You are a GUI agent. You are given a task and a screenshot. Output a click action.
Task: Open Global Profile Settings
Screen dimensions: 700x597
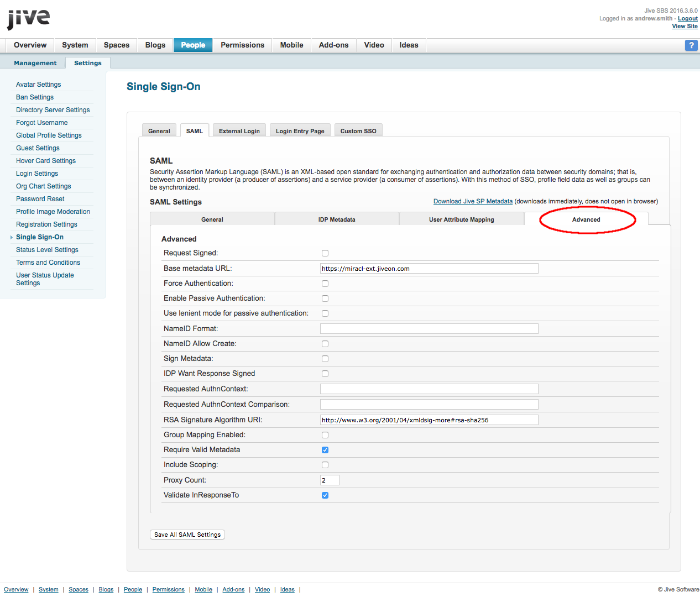[x=49, y=135]
